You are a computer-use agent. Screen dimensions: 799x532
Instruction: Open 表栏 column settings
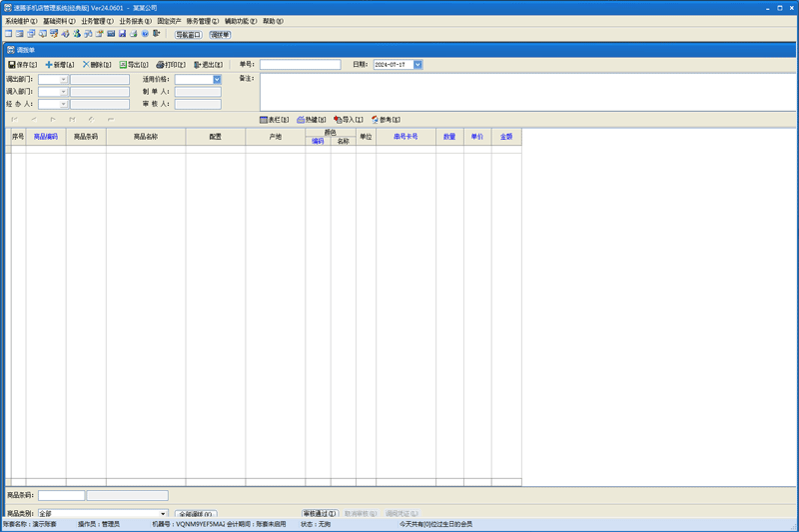point(264,120)
